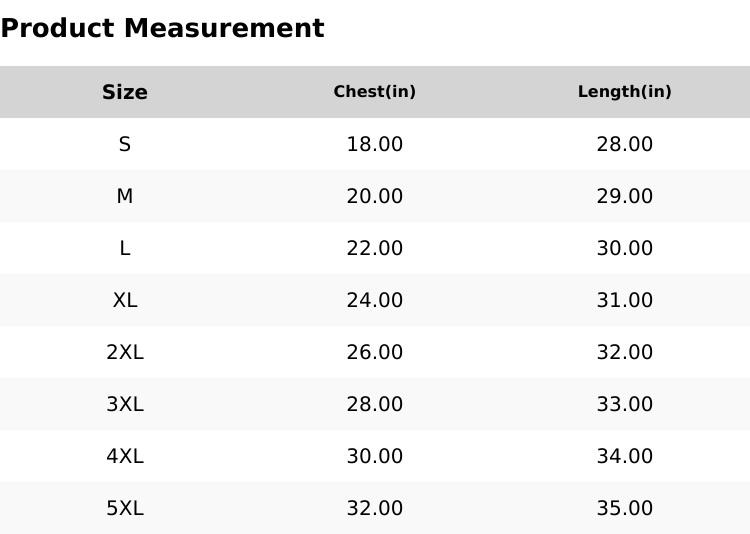Click the 26.00 chest value

point(375,352)
